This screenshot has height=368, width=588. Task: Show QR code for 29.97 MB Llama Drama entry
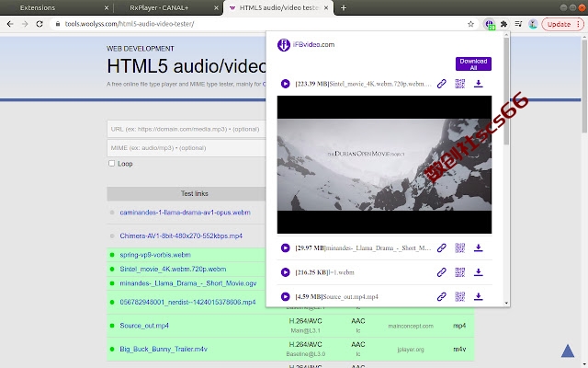pos(459,247)
